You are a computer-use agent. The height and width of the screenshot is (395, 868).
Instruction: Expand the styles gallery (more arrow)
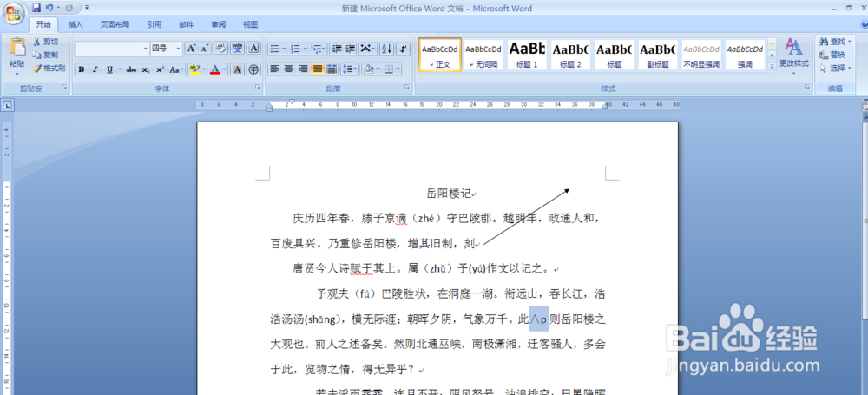[772, 67]
